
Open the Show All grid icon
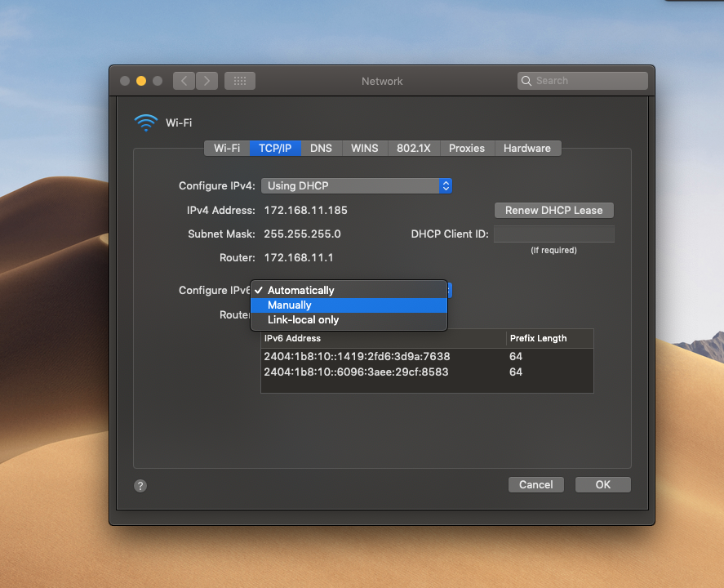click(240, 81)
